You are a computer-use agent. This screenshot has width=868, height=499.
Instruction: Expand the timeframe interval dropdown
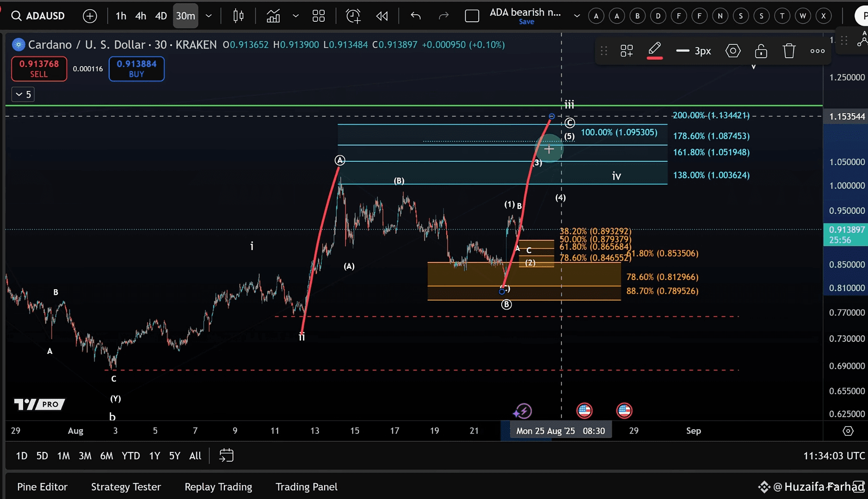(209, 16)
